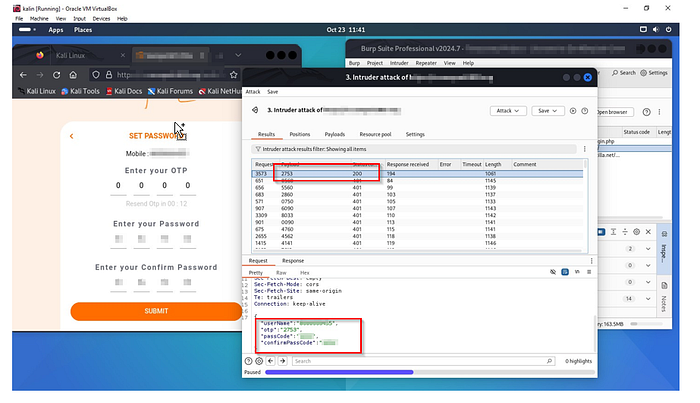This screenshot has width=700, height=403.
Task: Go to the Firefox home page icon
Action: tap(73, 75)
